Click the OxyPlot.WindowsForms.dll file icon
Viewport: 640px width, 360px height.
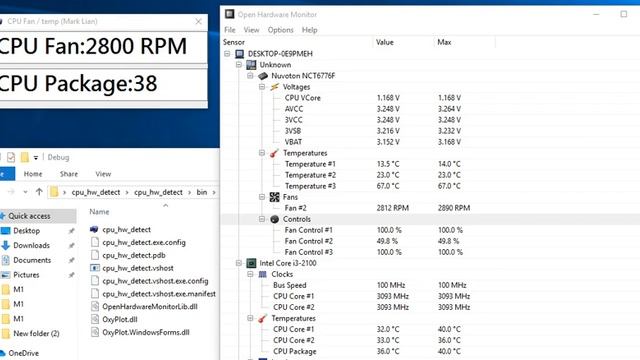coord(95,332)
